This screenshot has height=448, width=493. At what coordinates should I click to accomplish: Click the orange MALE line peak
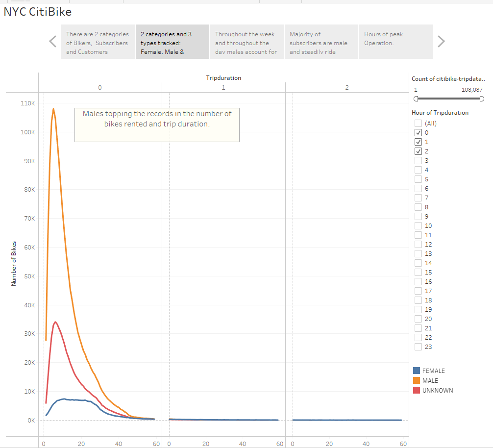tap(53, 109)
